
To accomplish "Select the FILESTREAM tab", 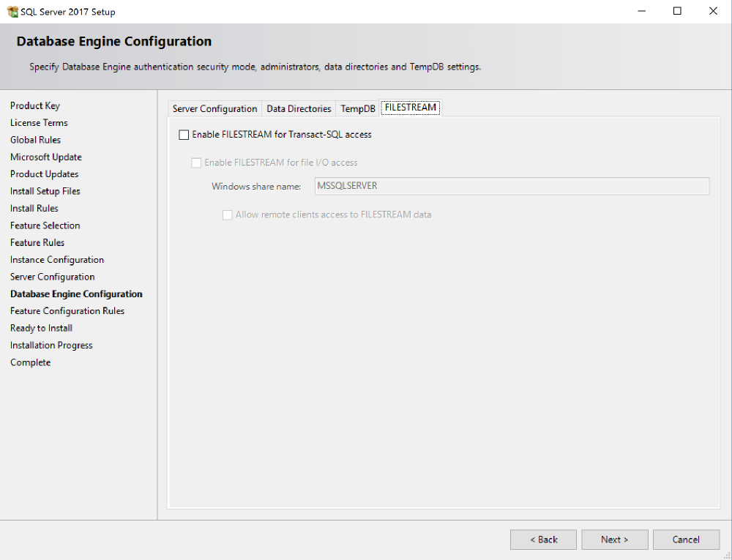I will click(411, 108).
